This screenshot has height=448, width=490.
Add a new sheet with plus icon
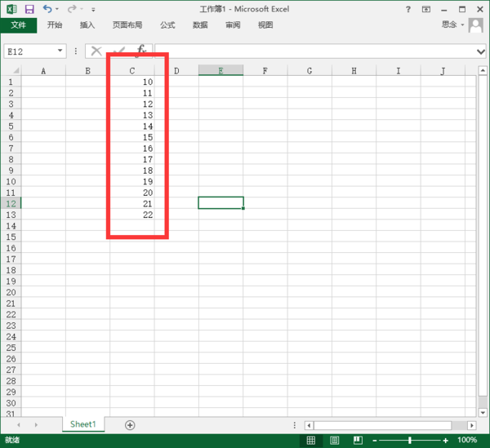pyautogui.click(x=130, y=425)
